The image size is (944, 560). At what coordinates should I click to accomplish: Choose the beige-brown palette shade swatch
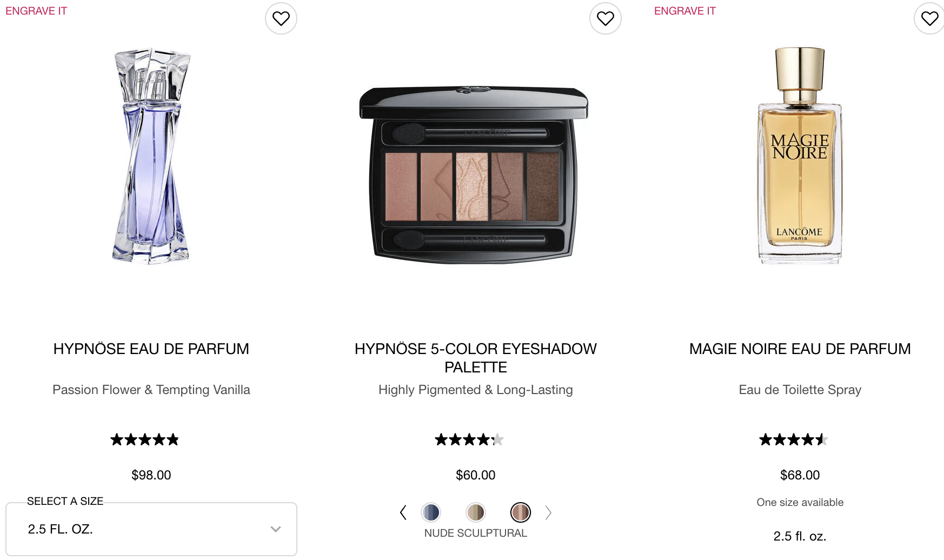pos(476,512)
